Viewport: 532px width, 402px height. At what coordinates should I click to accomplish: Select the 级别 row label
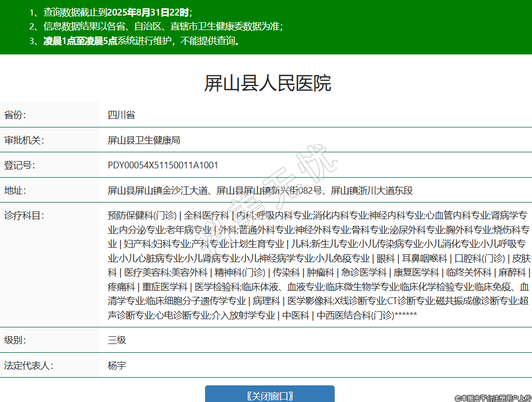[16, 340]
